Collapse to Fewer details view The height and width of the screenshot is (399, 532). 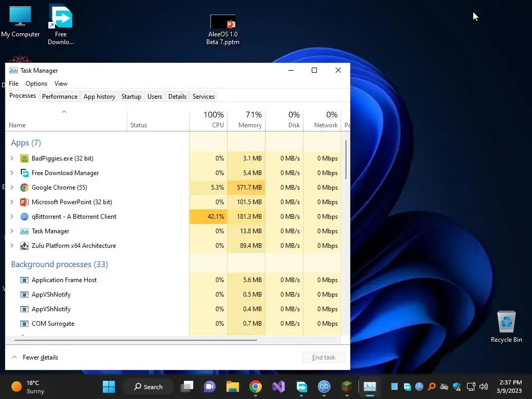click(35, 357)
